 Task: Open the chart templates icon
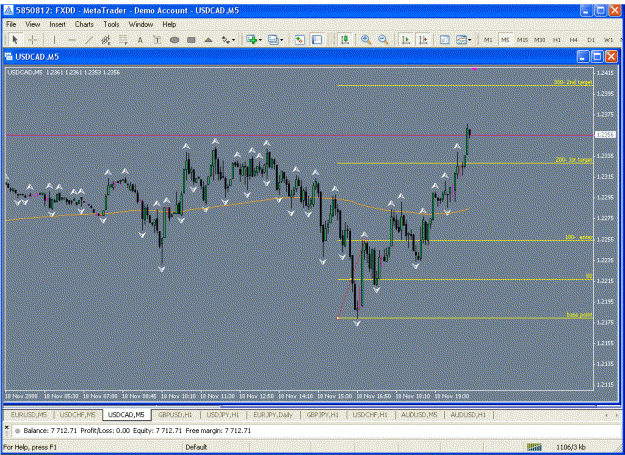pyautogui.click(x=461, y=39)
